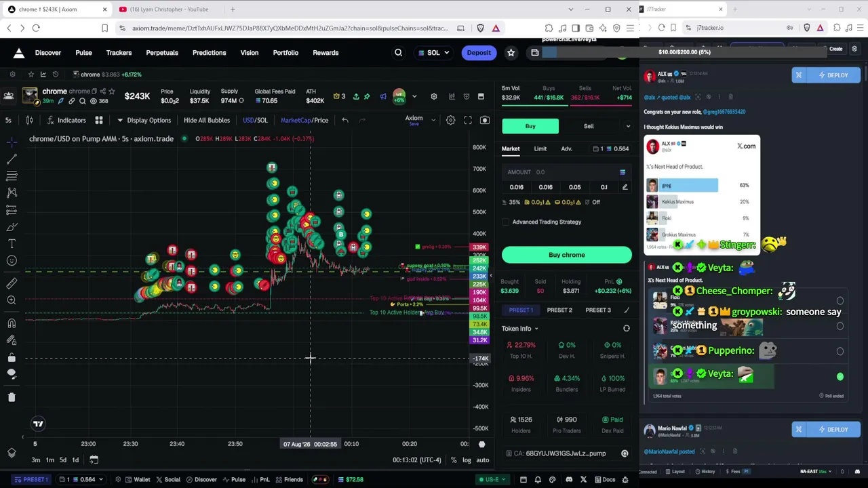
Task: Select the crosshair cursor drawing tool
Action: (12, 142)
